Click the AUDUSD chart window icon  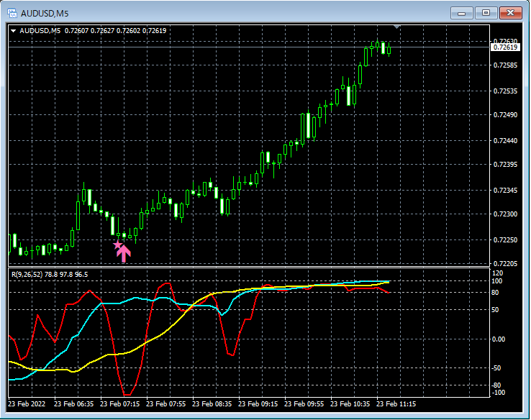tap(12, 13)
